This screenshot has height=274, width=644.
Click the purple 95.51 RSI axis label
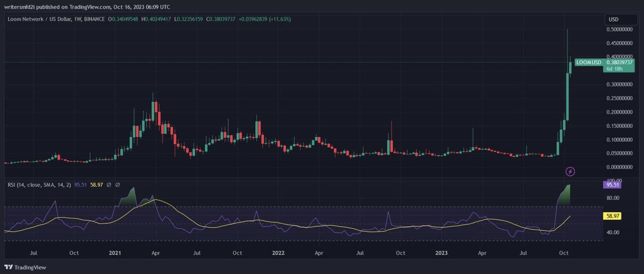(612, 185)
